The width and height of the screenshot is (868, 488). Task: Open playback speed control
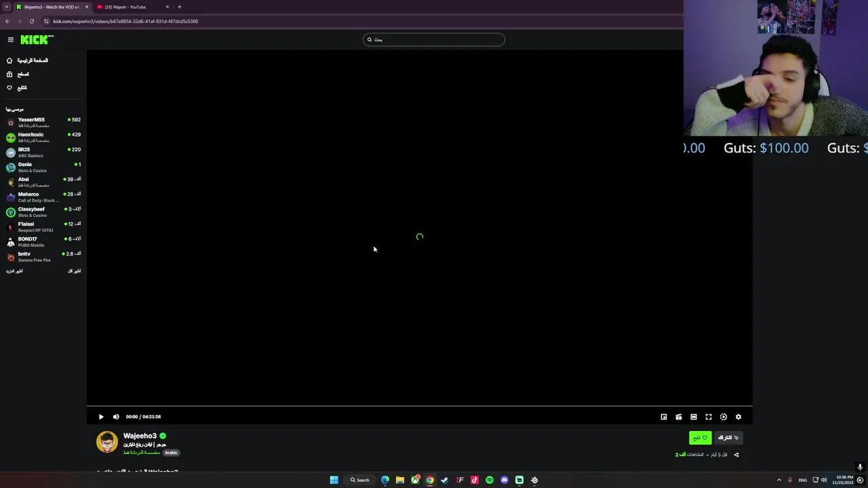[724, 417]
